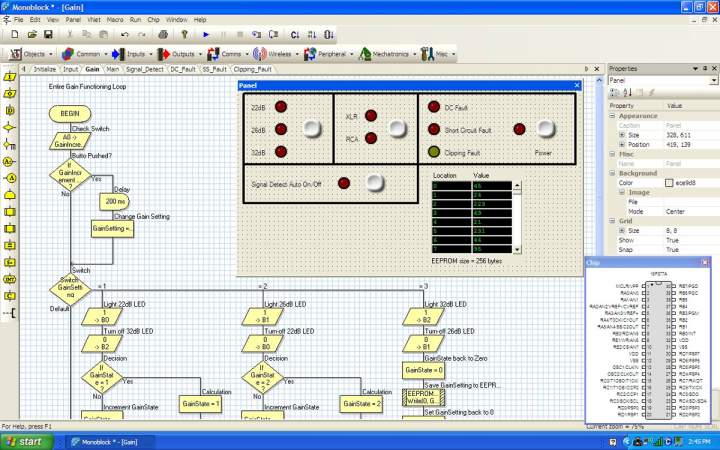720x450 pixels.
Task: Collapse the Appearance property group
Action: (612, 116)
